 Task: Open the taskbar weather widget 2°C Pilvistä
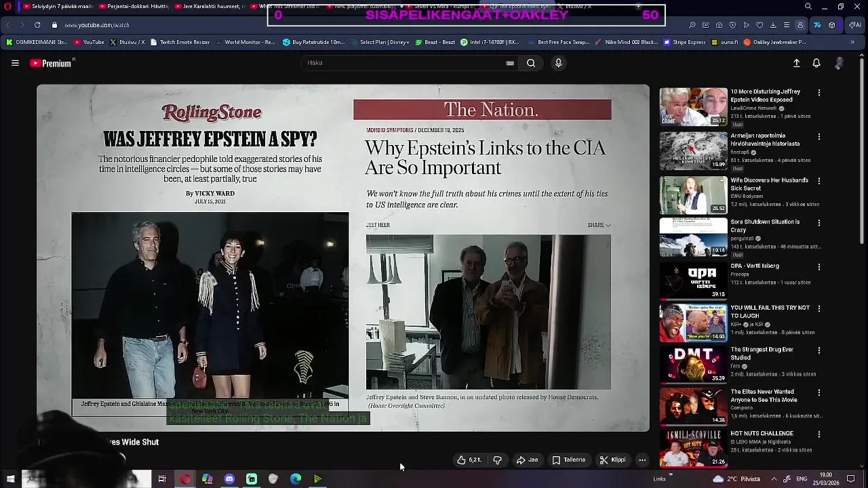click(736, 479)
